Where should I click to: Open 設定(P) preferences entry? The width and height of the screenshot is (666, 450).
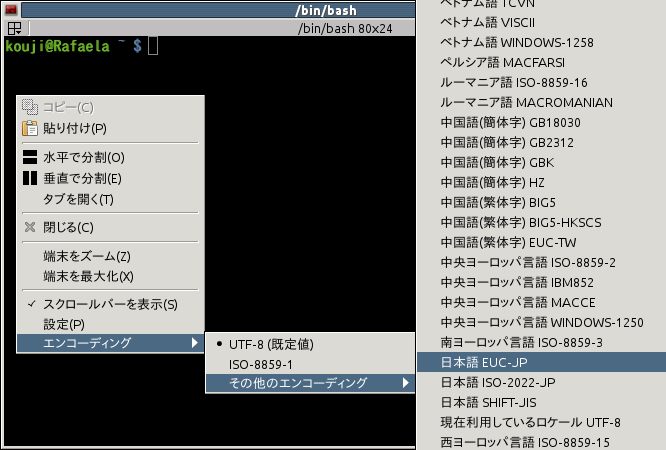110,324
